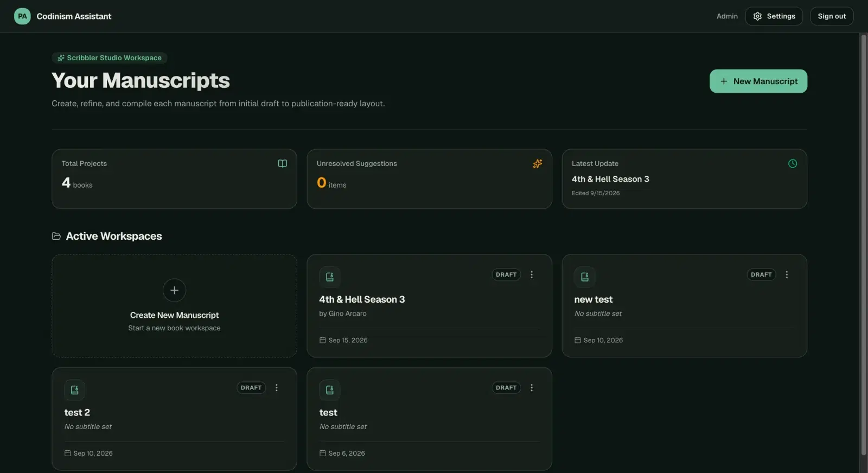Viewport: 868px width, 473px height.
Task: Click the folder icon beside Active Workspaces
Action: pos(56,236)
